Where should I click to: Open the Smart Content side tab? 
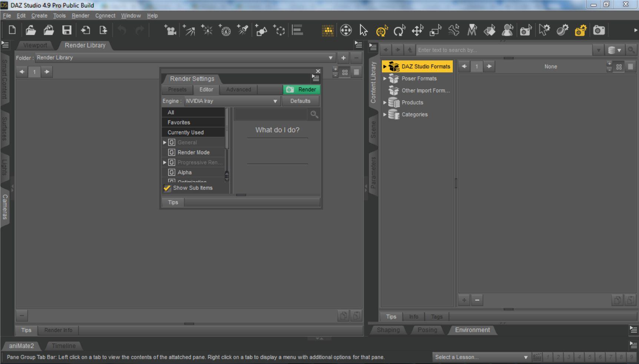pyautogui.click(x=5, y=79)
